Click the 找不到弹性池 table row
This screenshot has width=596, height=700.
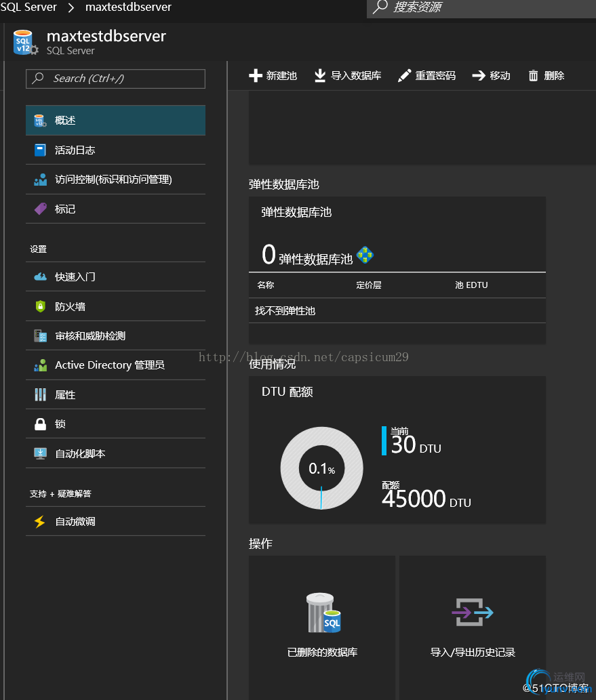click(397, 311)
